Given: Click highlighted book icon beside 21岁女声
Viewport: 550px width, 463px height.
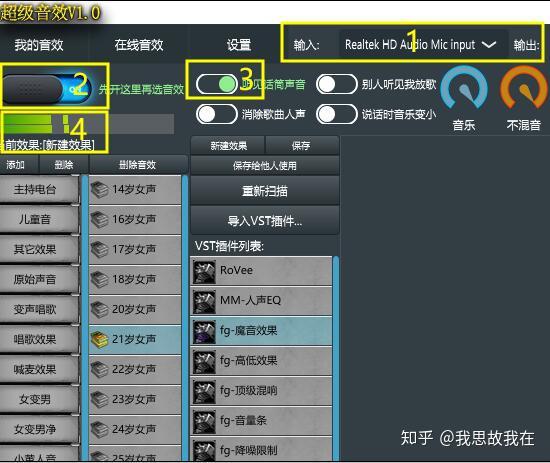Looking at the screenshot, I should [99, 339].
